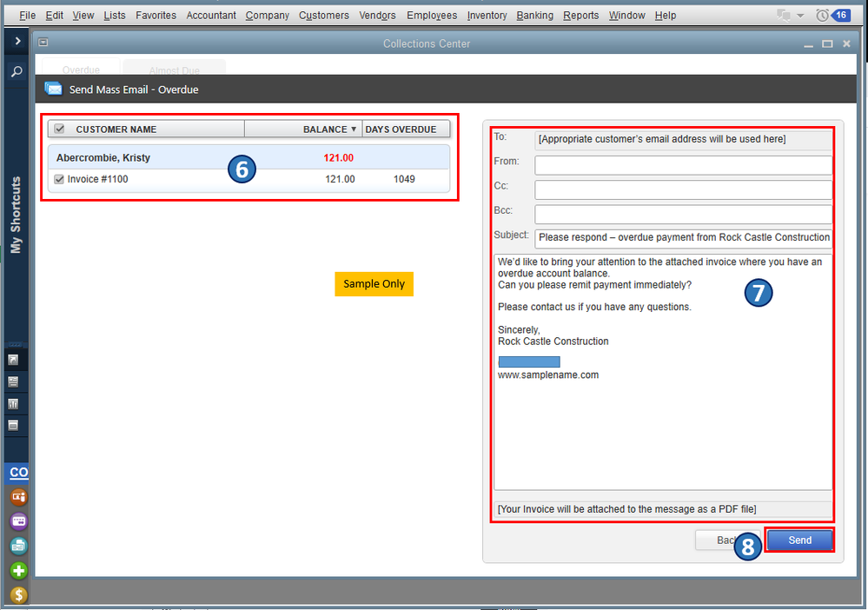
Task: Open Collections Center window system menu icon
Action: tap(43, 42)
